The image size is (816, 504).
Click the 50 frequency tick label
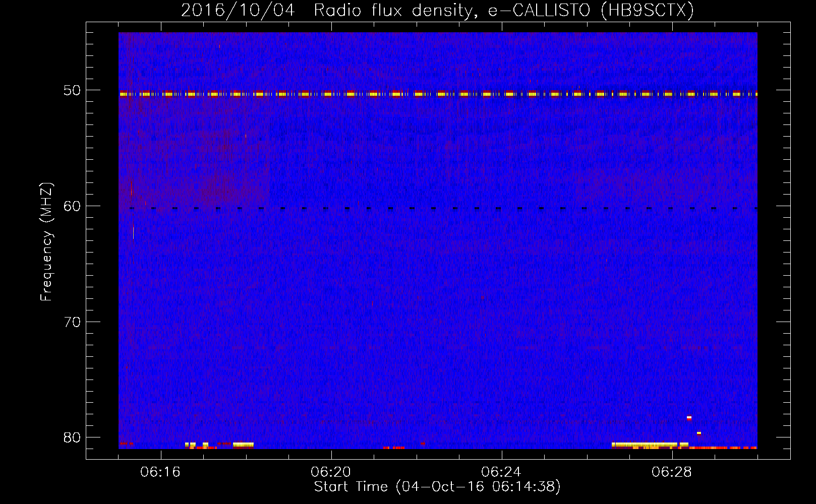click(72, 91)
